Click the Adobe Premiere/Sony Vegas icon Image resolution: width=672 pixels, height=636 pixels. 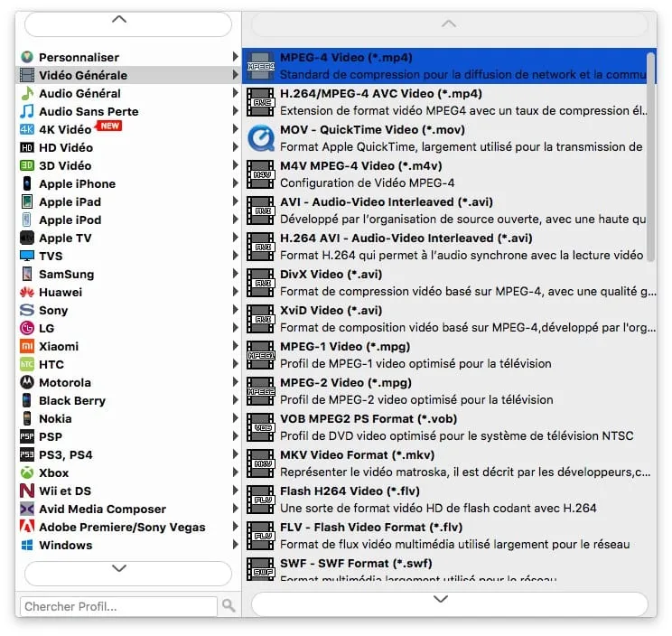click(x=27, y=527)
